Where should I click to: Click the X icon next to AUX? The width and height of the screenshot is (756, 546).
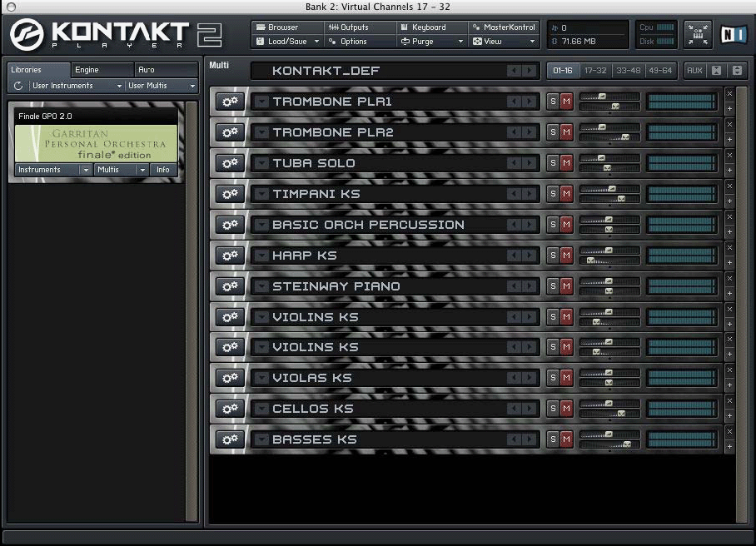click(x=717, y=71)
